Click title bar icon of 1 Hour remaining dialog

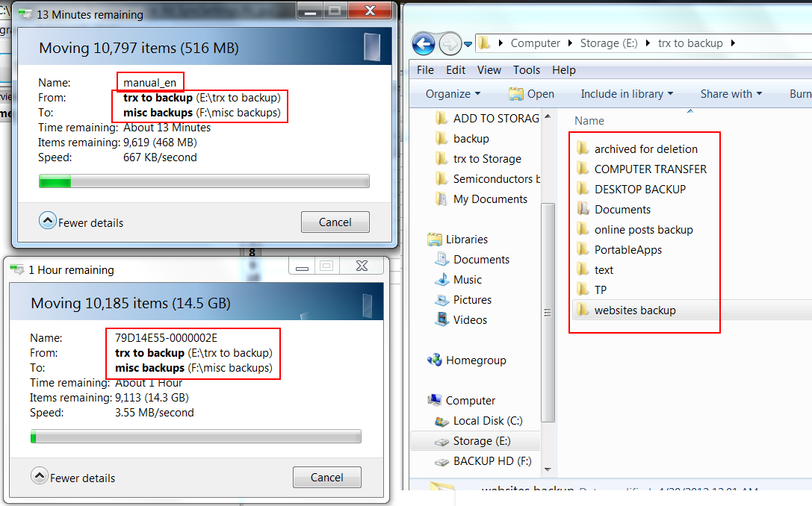[16, 269]
